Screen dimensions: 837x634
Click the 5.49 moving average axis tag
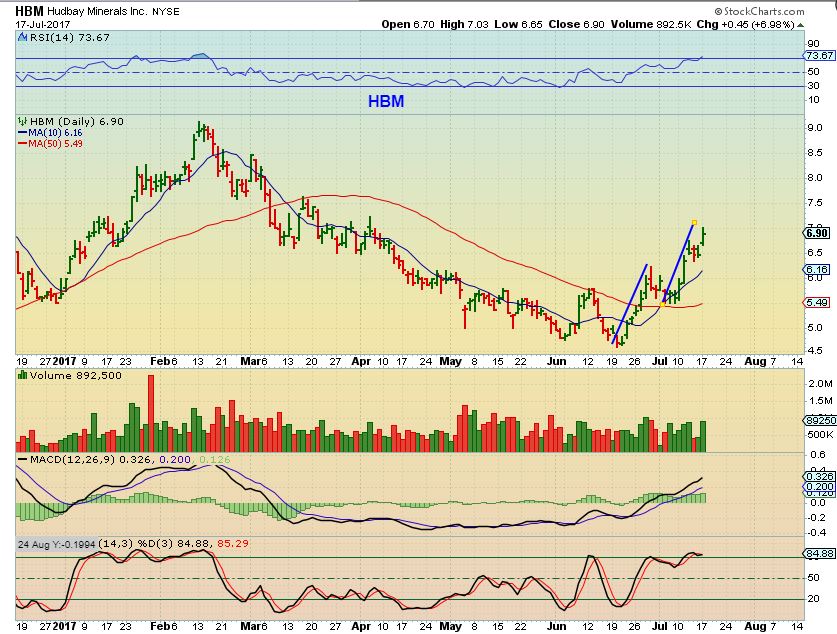[817, 303]
